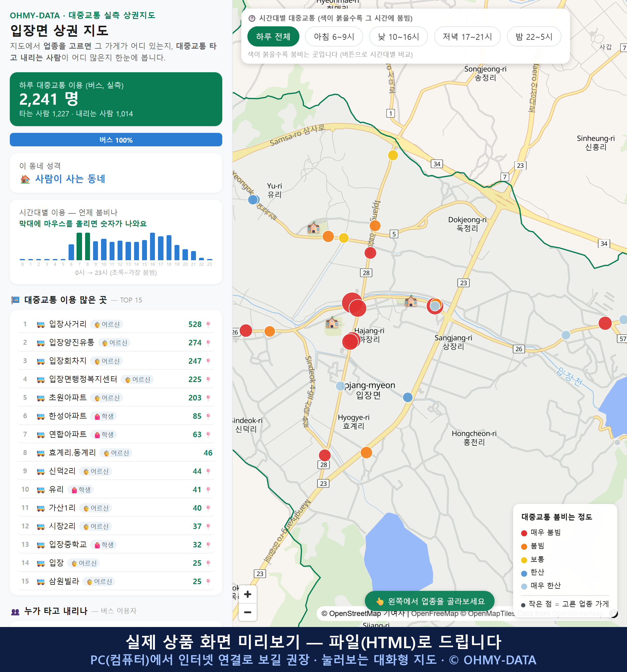Click the 학생 tag on 입장중학교 row
Image resolution: width=627 pixels, height=672 pixels.
pos(104,545)
